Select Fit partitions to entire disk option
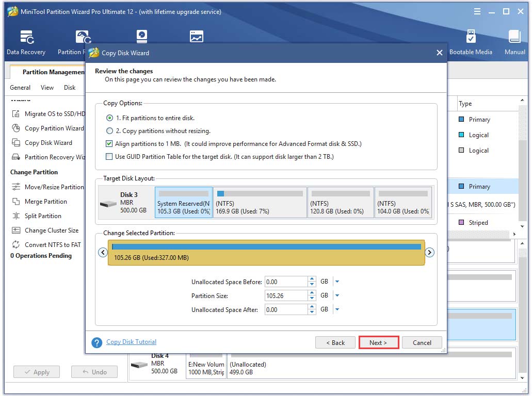532x396 pixels. click(x=109, y=118)
